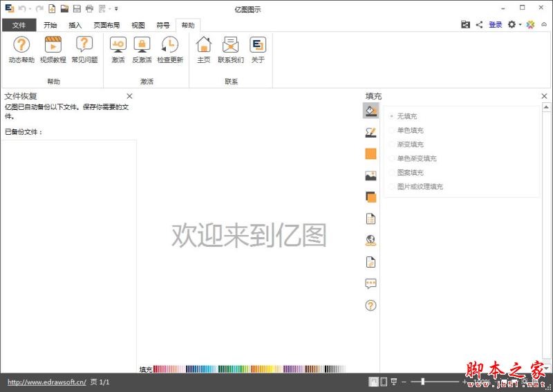Open the File (文件) tab
This screenshot has width=553, height=392.
pyautogui.click(x=19, y=25)
